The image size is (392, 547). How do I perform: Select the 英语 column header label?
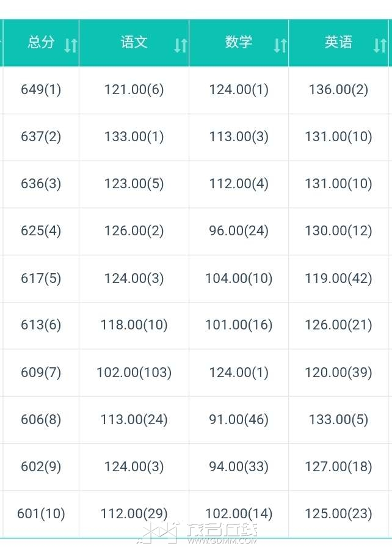pos(339,42)
